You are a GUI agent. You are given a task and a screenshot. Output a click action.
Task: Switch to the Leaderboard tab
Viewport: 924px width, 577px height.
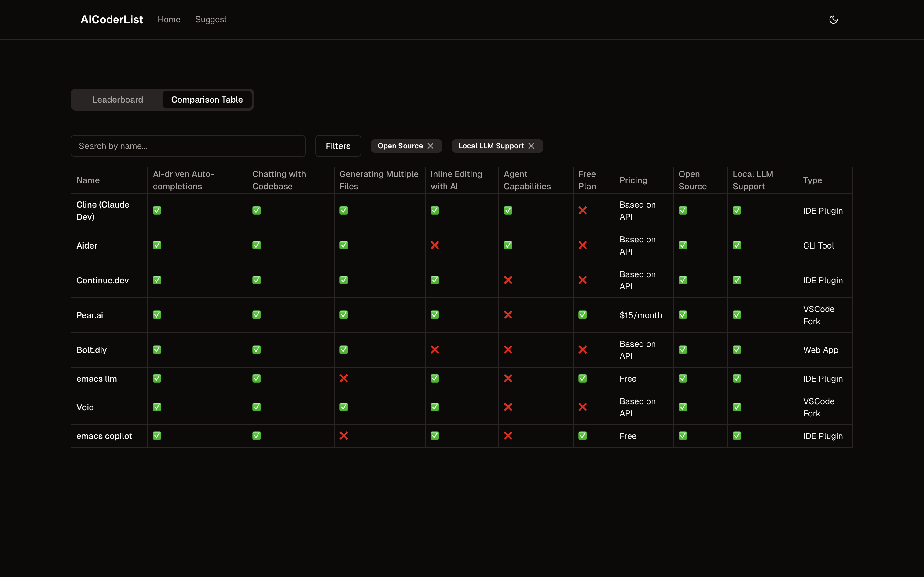pos(118,100)
